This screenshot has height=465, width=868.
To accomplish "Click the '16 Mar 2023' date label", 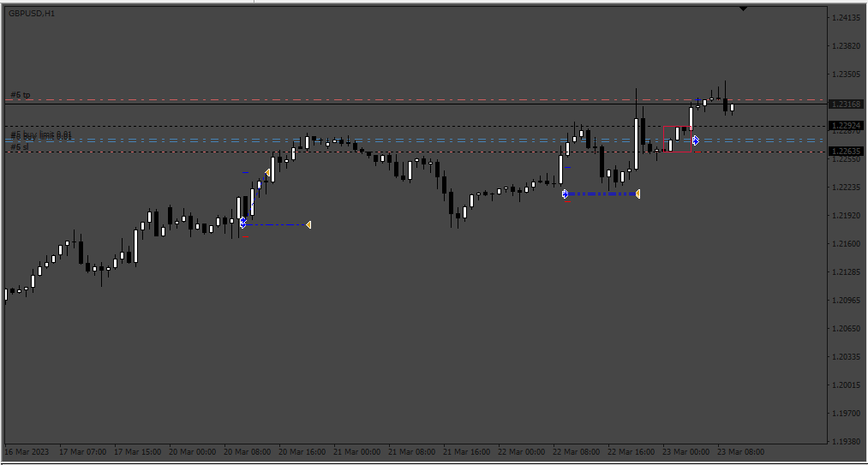I will coord(27,451).
